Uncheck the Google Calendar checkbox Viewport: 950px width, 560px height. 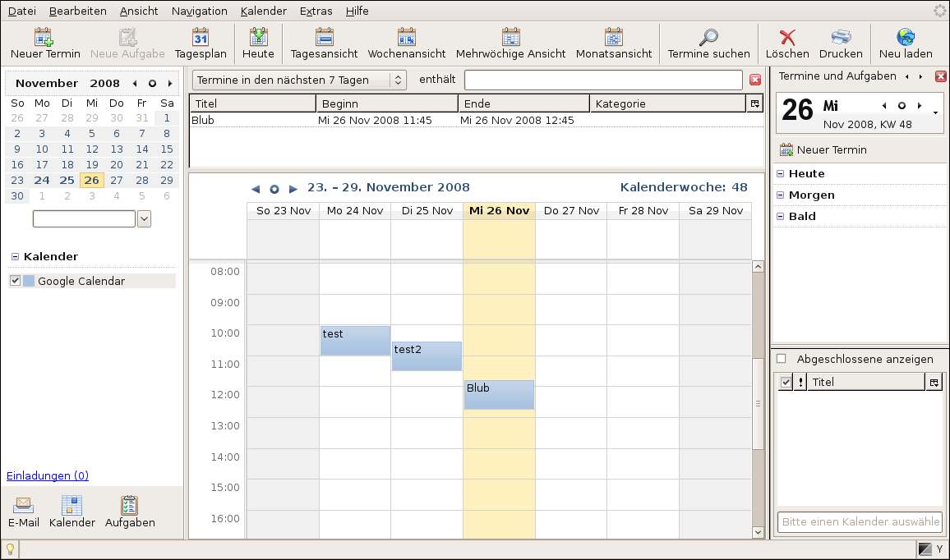(15, 281)
